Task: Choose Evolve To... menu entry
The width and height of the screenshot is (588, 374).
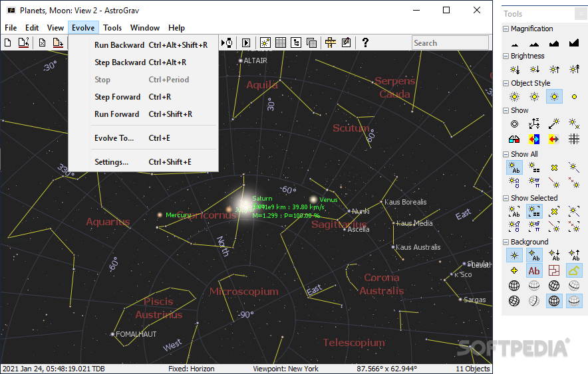Action: (x=143, y=138)
